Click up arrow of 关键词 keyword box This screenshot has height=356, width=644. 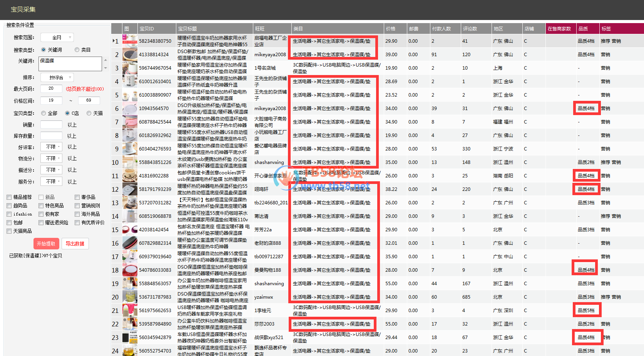pyautogui.click(x=105, y=60)
